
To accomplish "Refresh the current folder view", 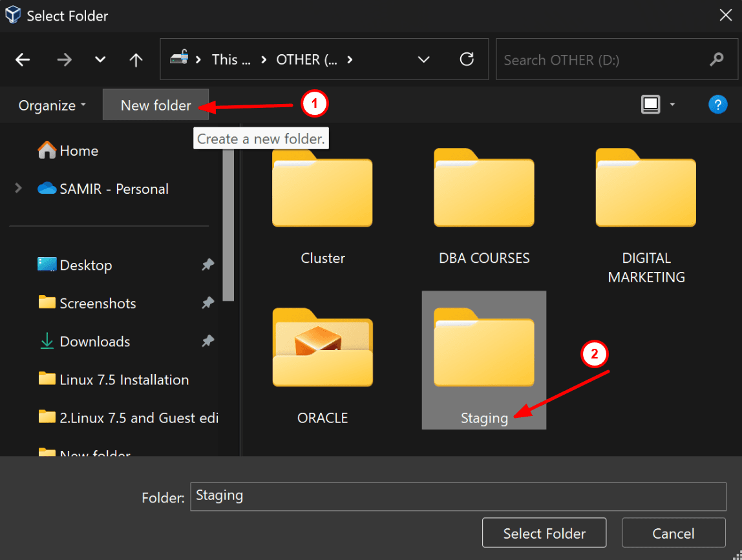I will click(x=467, y=59).
